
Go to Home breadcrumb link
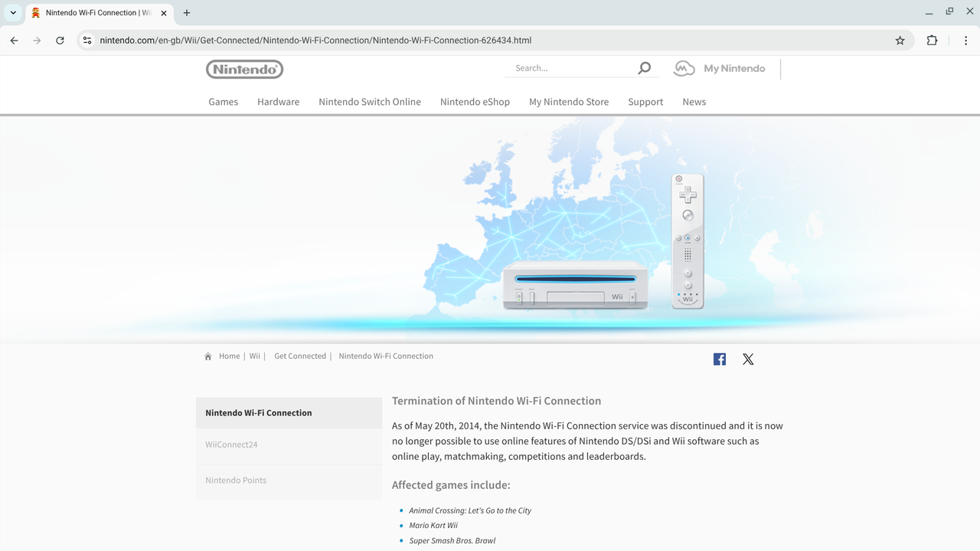[x=230, y=356]
